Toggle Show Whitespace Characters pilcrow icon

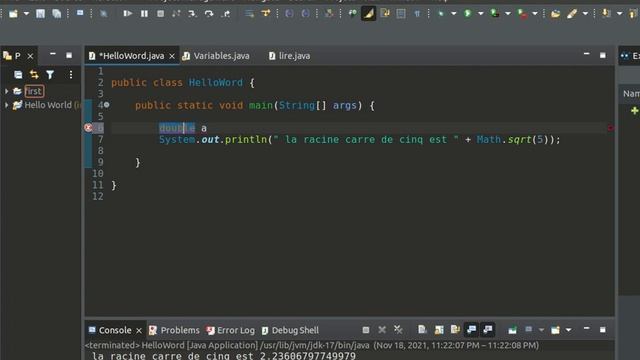[x=417, y=14]
